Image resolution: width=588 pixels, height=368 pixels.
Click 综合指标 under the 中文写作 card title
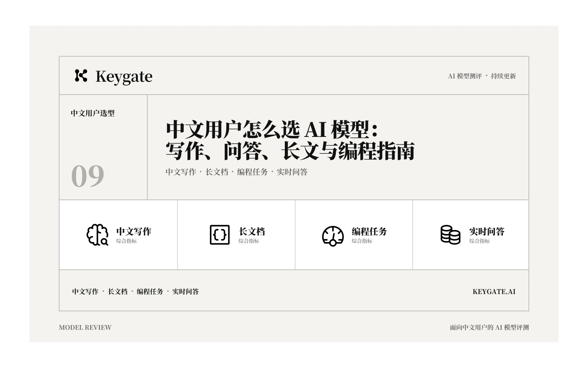pos(126,241)
